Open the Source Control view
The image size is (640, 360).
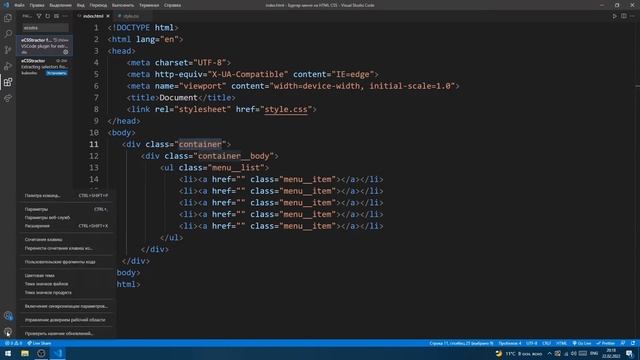[8, 50]
